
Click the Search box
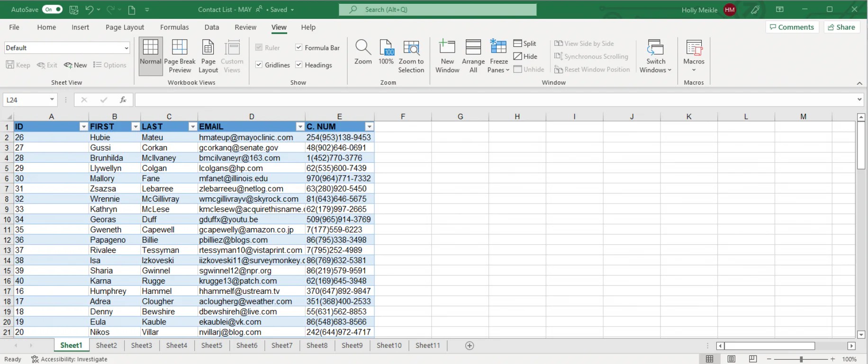click(x=438, y=9)
